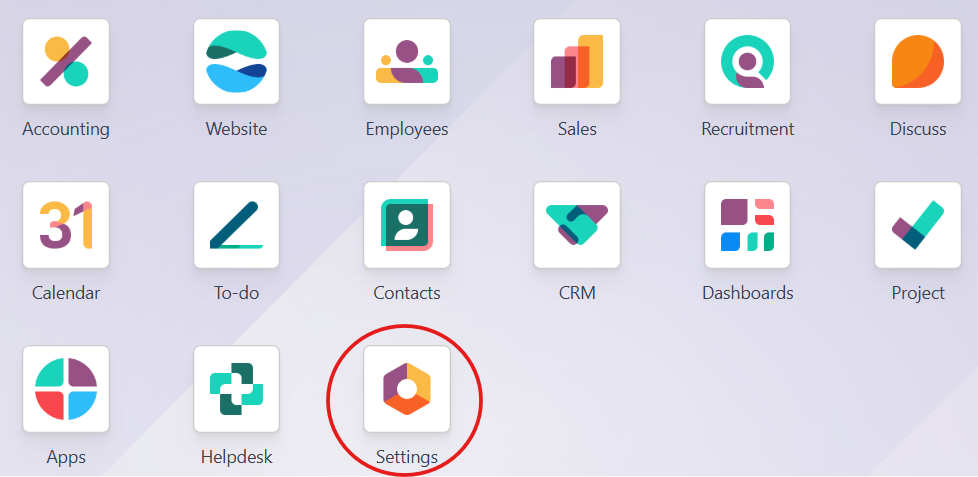Viewport: 978px width, 477px height.
Task: Open the Apps four-quadrant icon
Action: [66, 389]
